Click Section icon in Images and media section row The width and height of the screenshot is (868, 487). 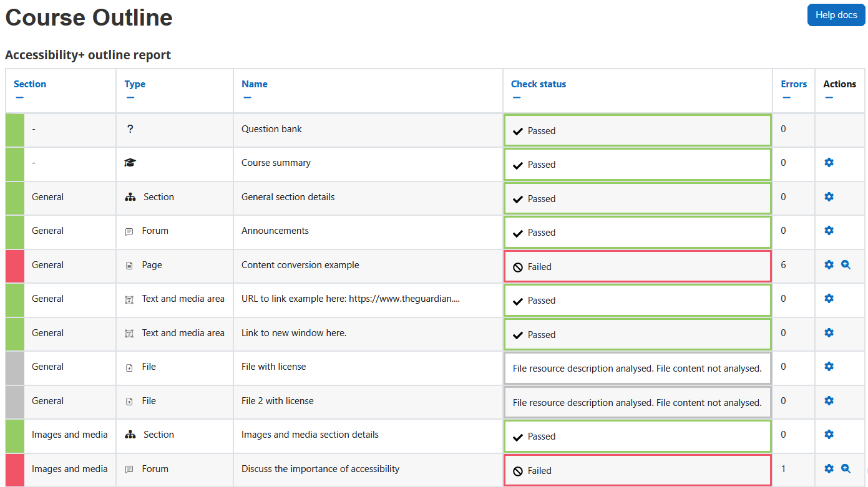(x=130, y=435)
